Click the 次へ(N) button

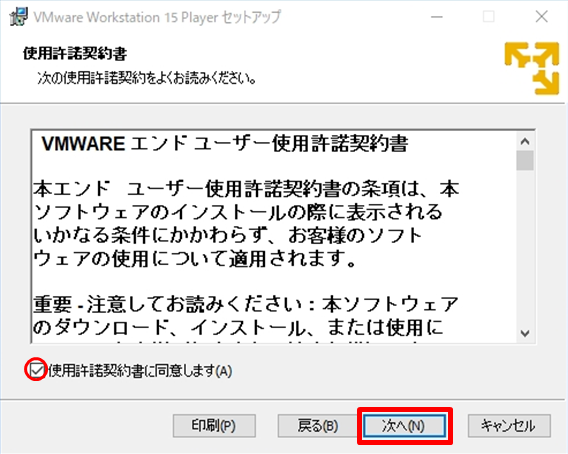pyautogui.click(x=404, y=426)
